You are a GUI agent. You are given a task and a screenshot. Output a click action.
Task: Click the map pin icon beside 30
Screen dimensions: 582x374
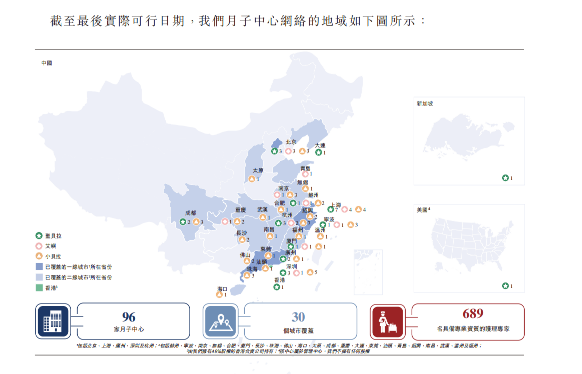click(220, 321)
